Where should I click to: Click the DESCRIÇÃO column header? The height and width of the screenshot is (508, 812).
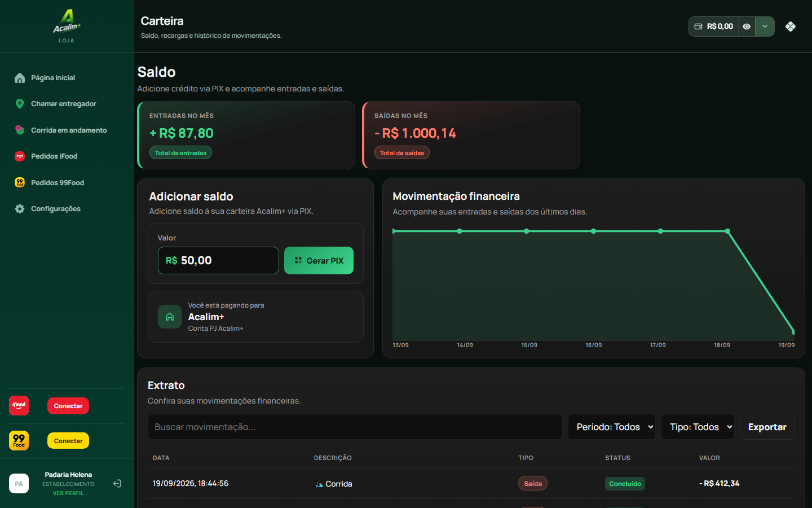pyautogui.click(x=333, y=458)
